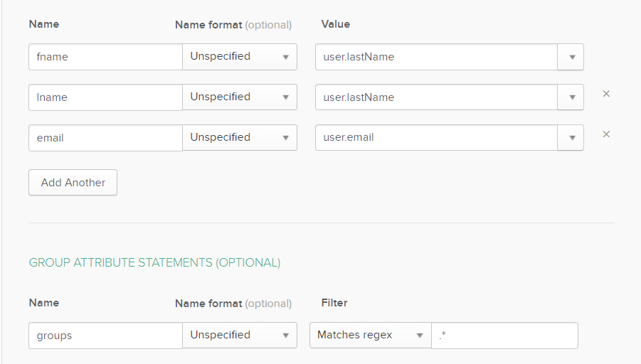Open value dropdown arrow for fname row
This screenshot has height=364, width=641.
[571, 58]
